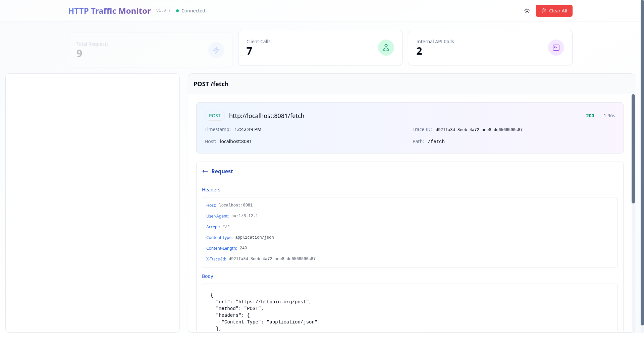The height and width of the screenshot is (362, 644).
Task: Click the HTTP Traffic Monitor title
Action: (109, 11)
